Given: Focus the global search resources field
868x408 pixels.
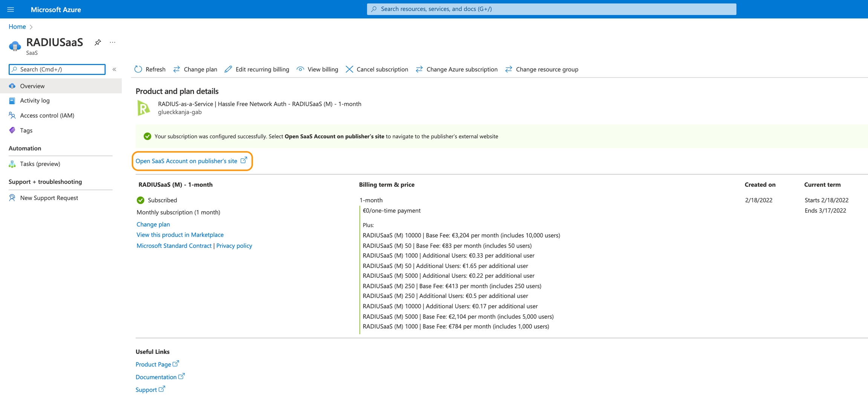Looking at the screenshot, I should 551,9.
